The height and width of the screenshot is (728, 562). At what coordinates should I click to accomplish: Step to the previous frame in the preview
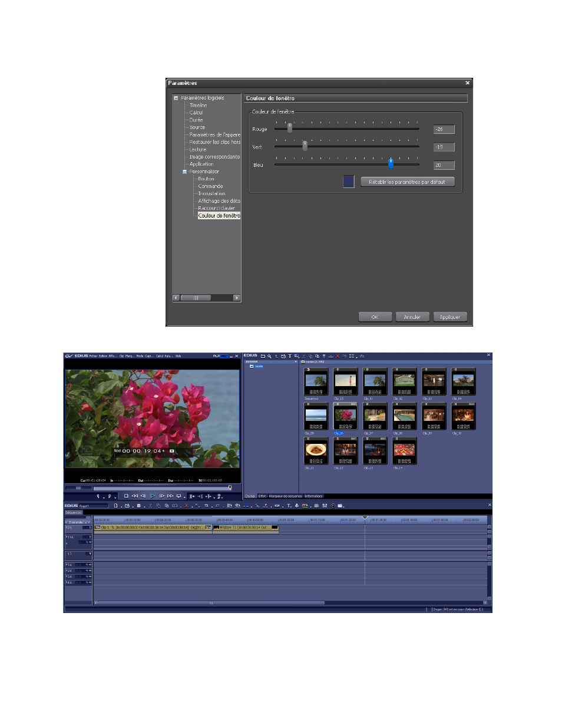[x=143, y=496]
